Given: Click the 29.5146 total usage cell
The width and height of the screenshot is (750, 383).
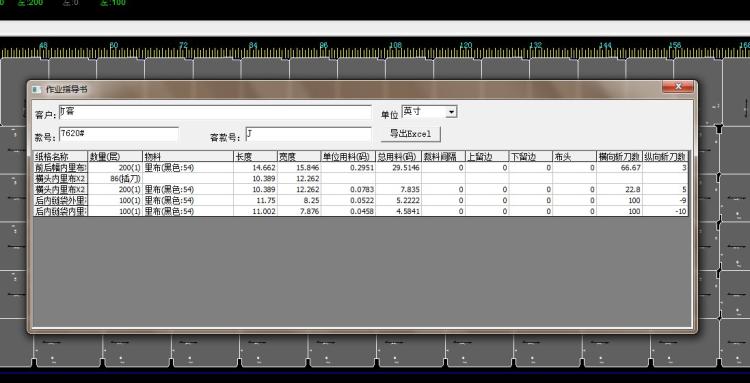Looking at the screenshot, I should [398, 168].
